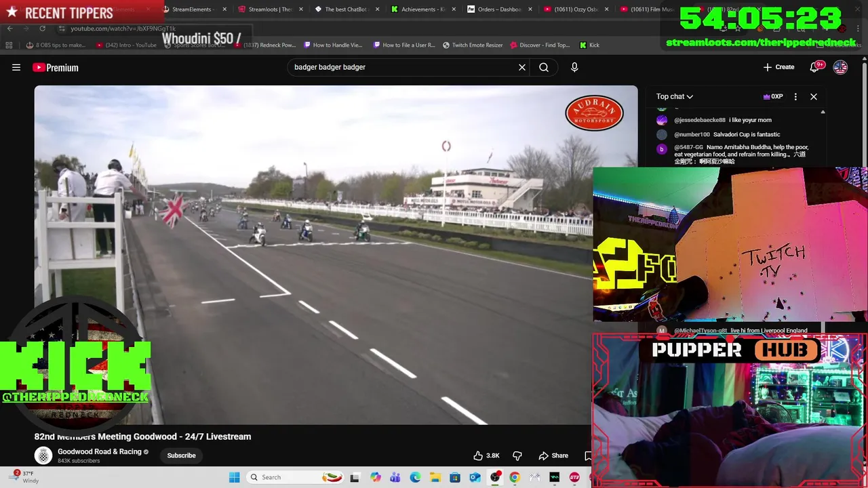The width and height of the screenshot is (868, 488).
Task: Open the chat three-dot options menu
Action: click(795, 96)
